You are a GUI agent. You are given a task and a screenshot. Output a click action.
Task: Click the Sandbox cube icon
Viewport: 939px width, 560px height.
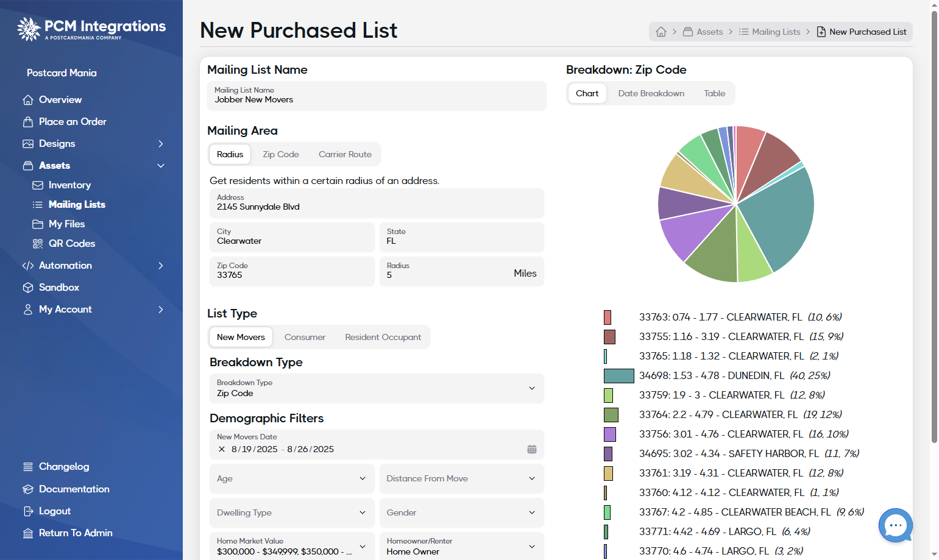pyautogui.click(x=28, y=288)
